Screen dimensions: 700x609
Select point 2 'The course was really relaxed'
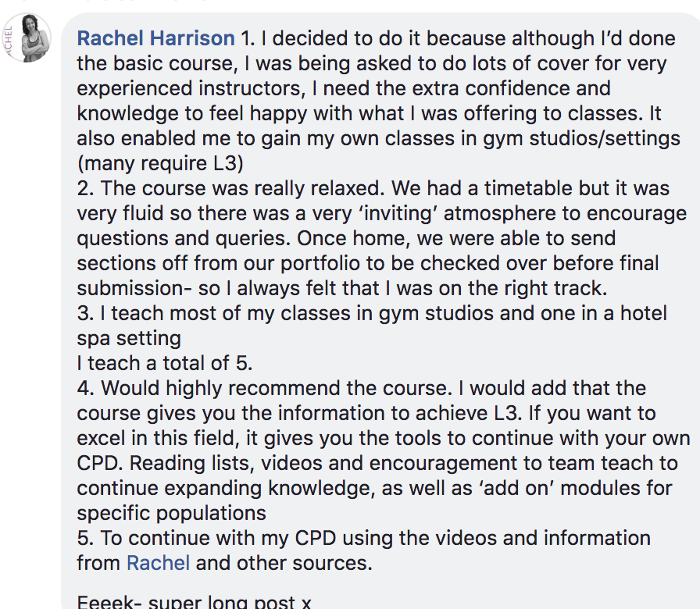[x=230, y=188]
